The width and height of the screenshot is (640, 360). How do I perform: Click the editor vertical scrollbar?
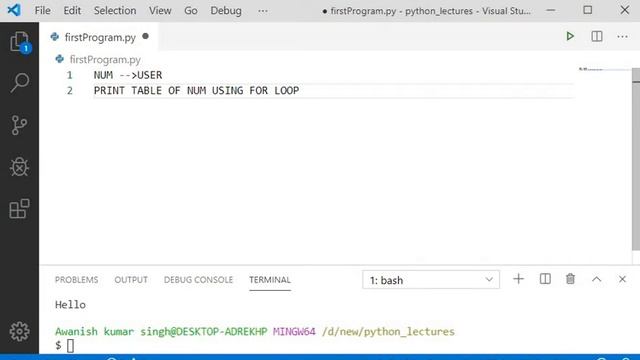tap(636, 160)
